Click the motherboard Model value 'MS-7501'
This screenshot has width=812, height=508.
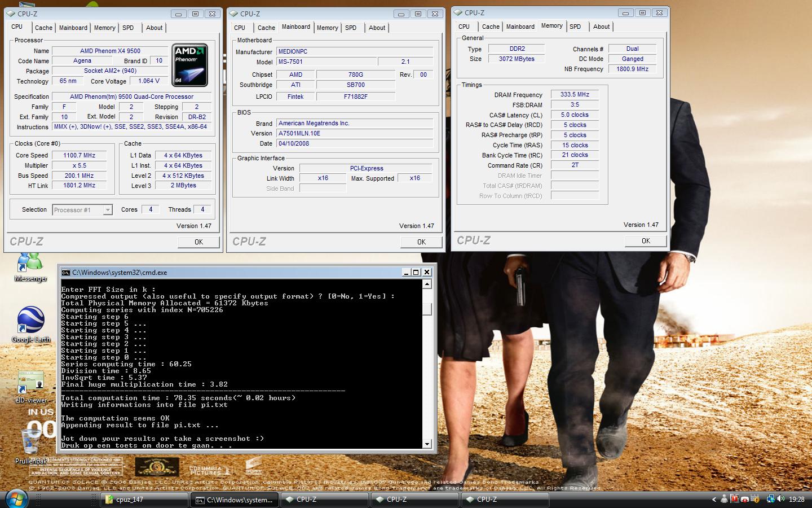(x=325, y=62)
